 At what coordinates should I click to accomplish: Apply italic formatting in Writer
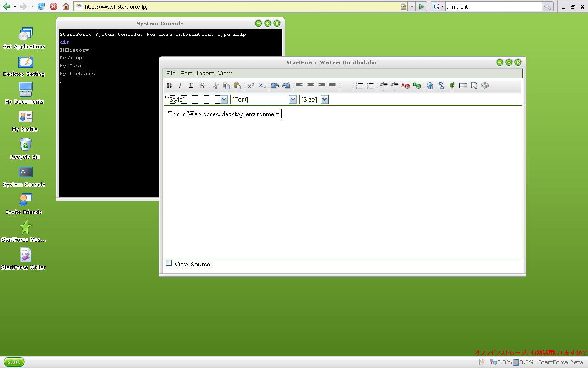click(x=180, y=86)
